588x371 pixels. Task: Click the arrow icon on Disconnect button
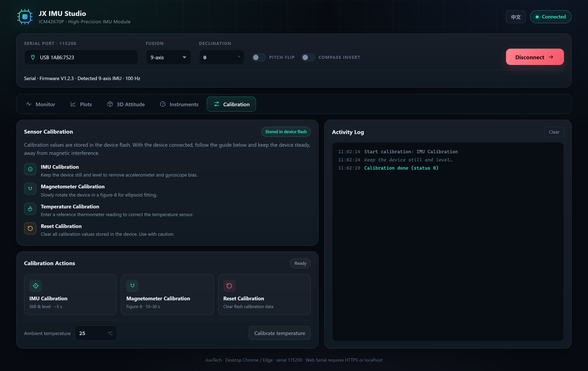click(551, 57)
